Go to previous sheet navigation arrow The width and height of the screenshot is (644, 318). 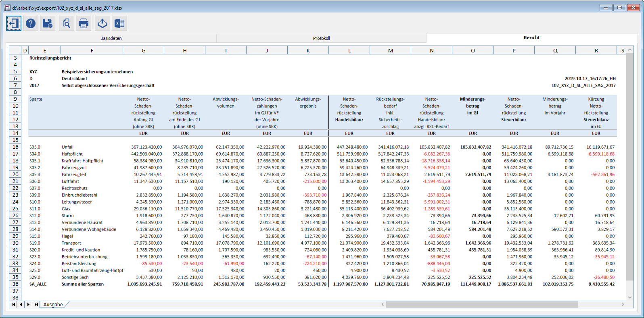[21, 305]
